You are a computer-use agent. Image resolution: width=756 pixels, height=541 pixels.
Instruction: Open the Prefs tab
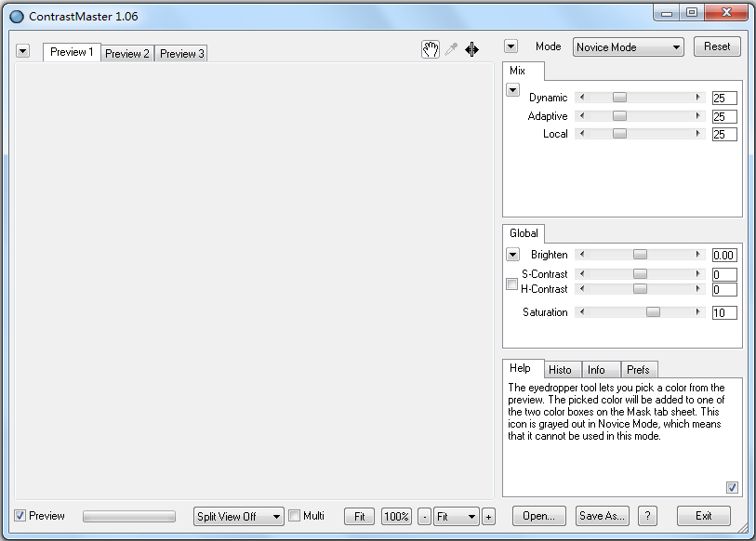click(639, 370)
